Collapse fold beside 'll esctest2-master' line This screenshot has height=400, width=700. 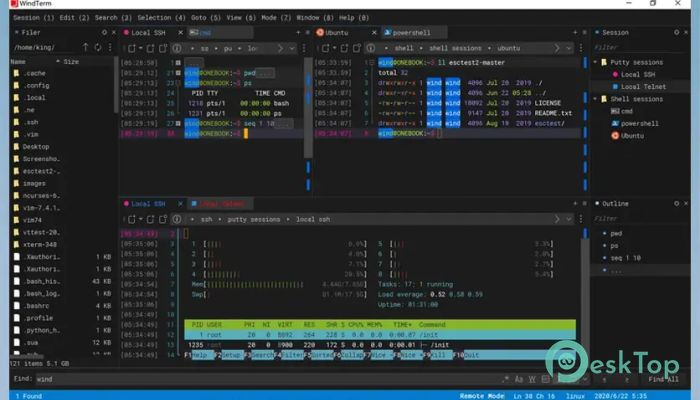click(371, 62)
